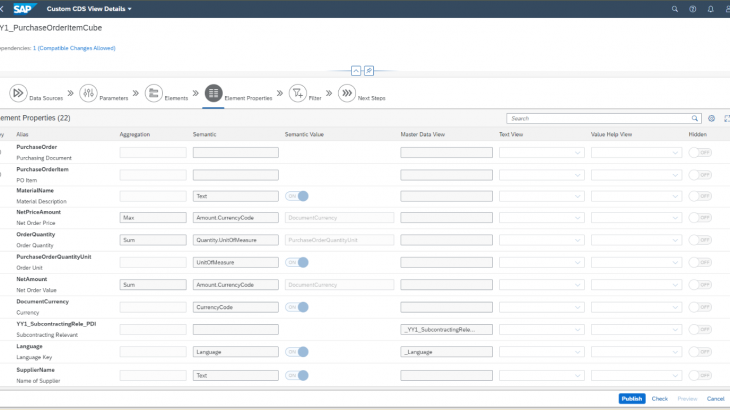
Task: Toggle the Language semantic value switch
Action: pyautogui.click(x=297, y=352)
